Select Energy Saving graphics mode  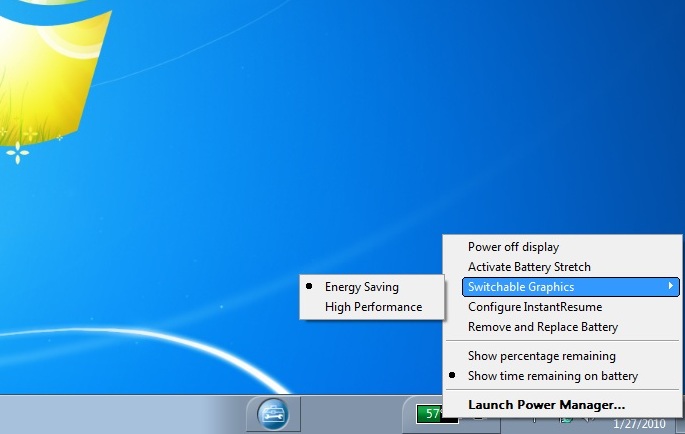click(x=372, y=287)
